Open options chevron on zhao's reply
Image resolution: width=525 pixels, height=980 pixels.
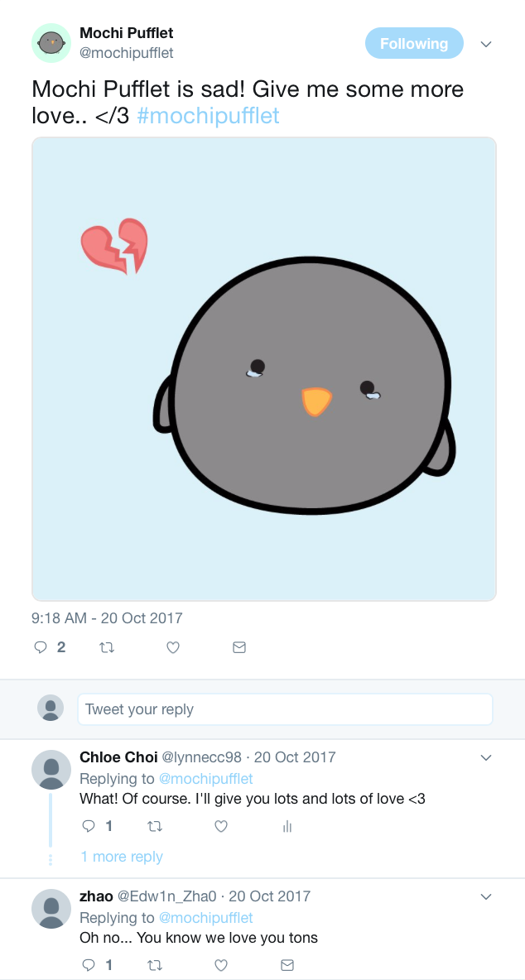click(x=486, y=896)
